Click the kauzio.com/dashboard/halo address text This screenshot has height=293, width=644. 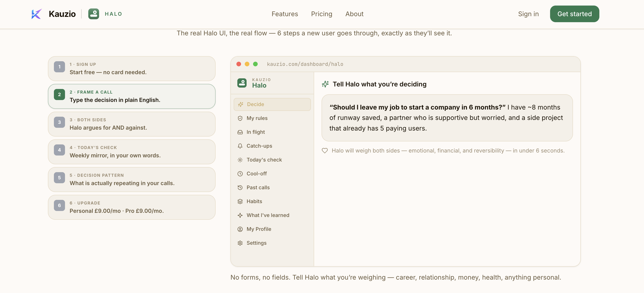click(x=305, y=64)
